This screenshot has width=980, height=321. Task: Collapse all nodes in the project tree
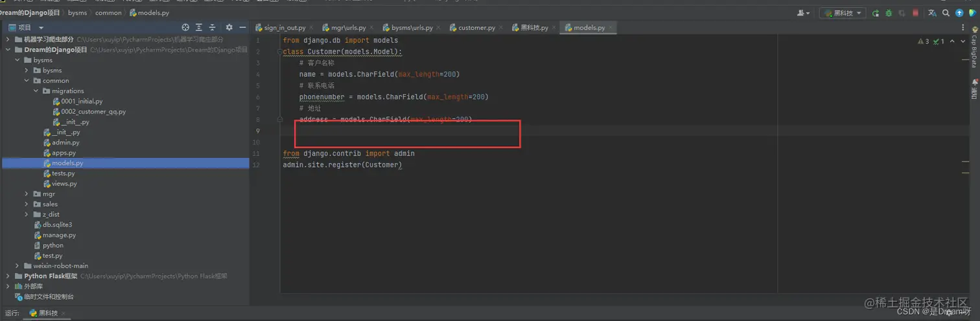pyautogui.click(x=213, y=27)
